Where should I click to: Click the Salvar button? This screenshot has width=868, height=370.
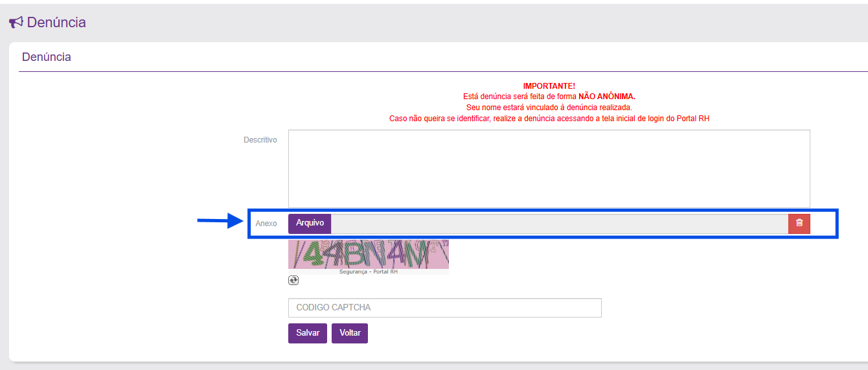point(308,333)
